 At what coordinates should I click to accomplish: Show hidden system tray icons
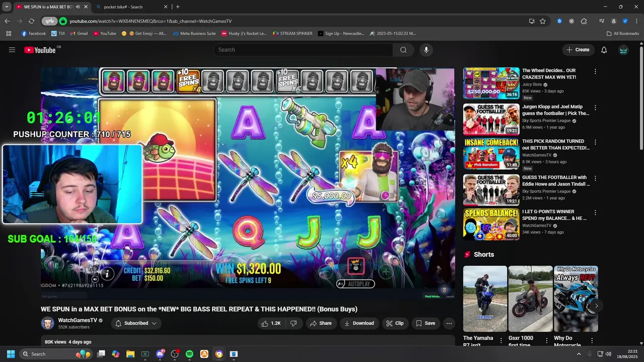pyautogui.click(x=579, y=354)
